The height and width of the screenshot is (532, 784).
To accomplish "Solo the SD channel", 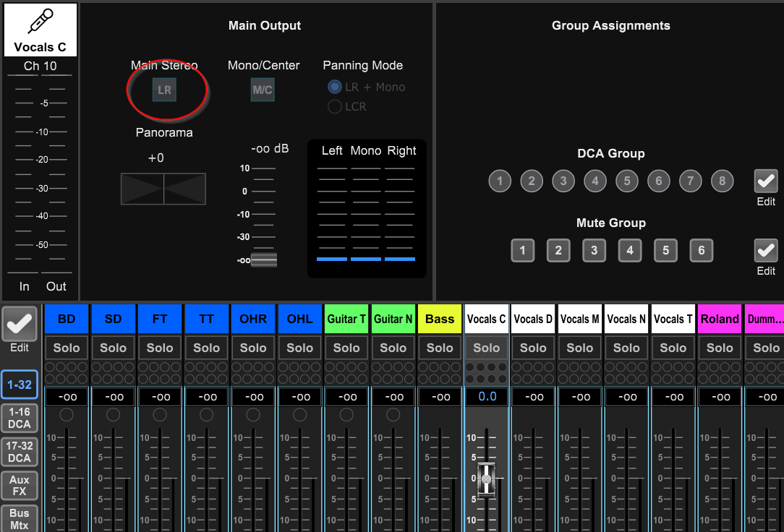I will point(113,348).
